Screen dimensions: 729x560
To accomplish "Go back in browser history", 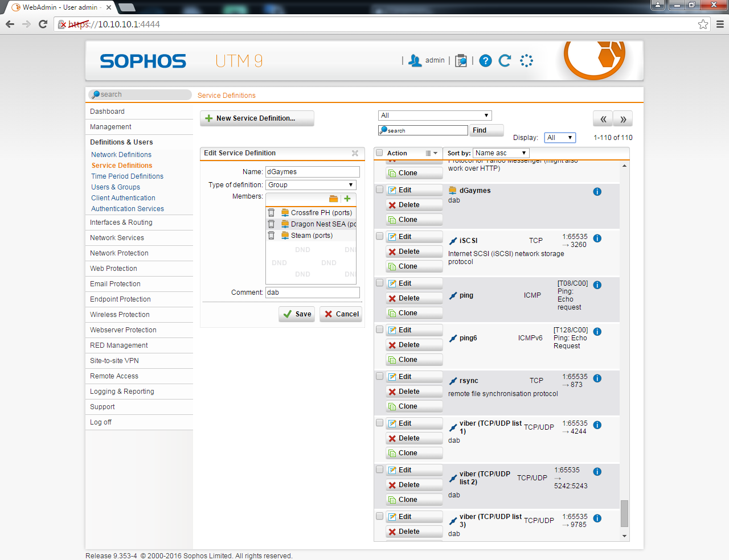I will point(10,24).
